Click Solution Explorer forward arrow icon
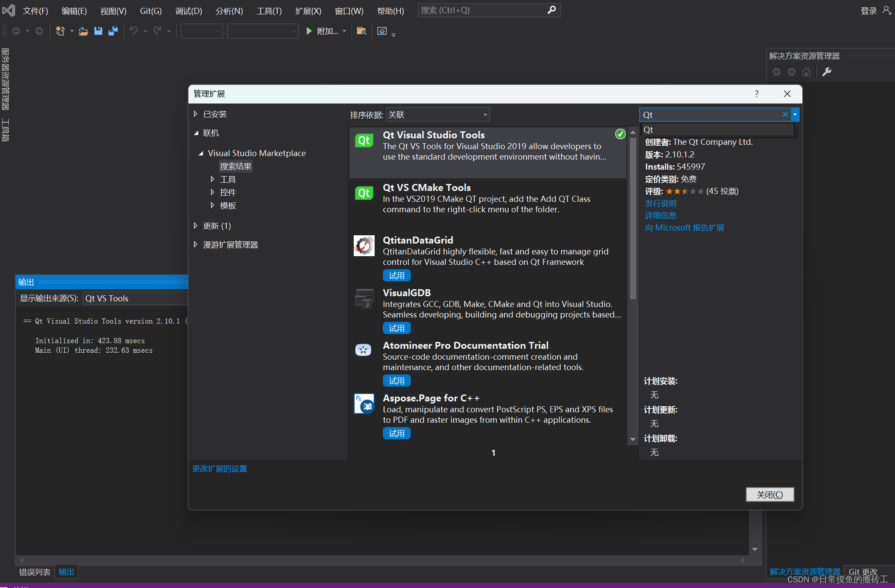 (x=791, y=72)
